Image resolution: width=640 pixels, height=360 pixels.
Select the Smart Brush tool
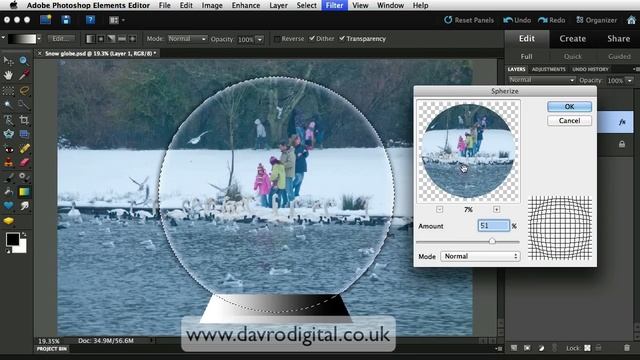point(24,177)
